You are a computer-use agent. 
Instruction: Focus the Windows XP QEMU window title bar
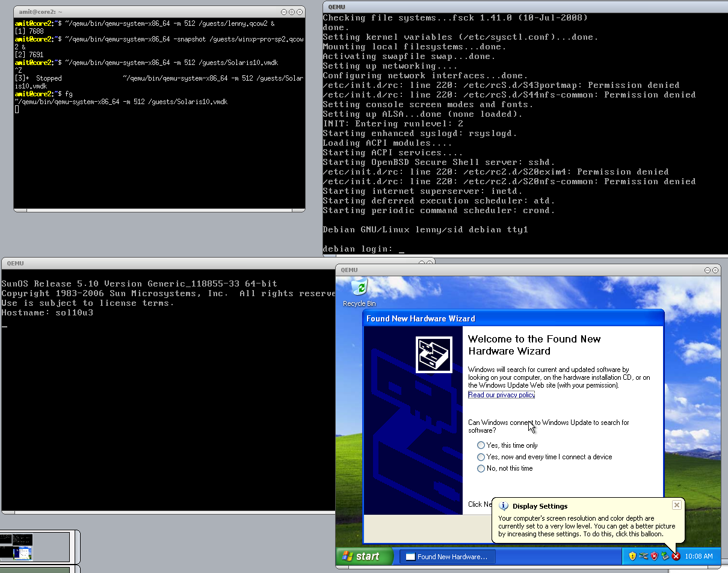[x=528, y=270]
